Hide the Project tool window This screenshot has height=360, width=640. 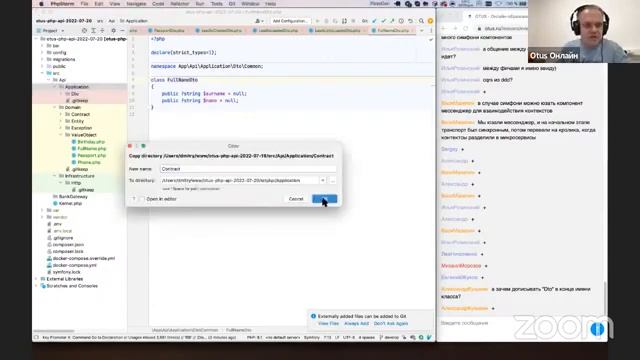[122, 31]
